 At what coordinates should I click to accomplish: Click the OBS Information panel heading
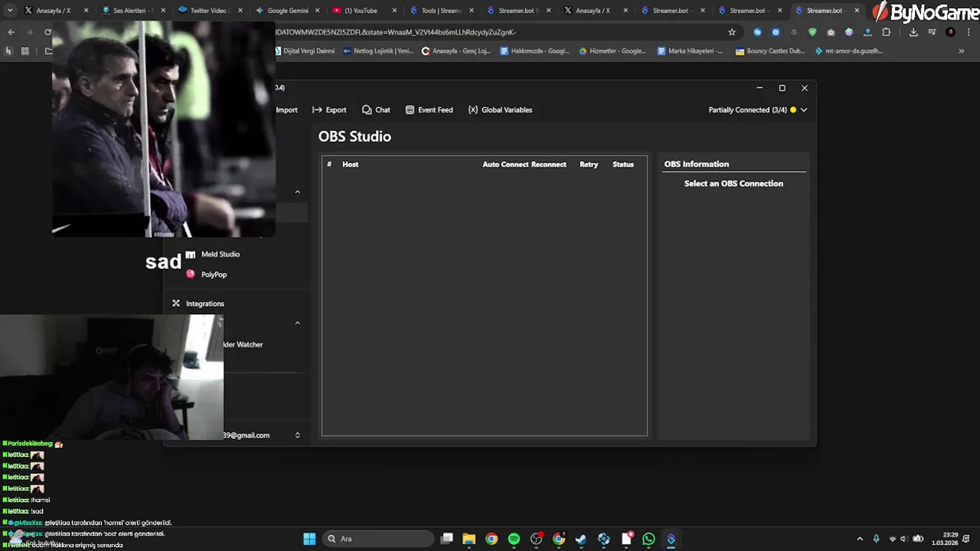pos(697,164)
